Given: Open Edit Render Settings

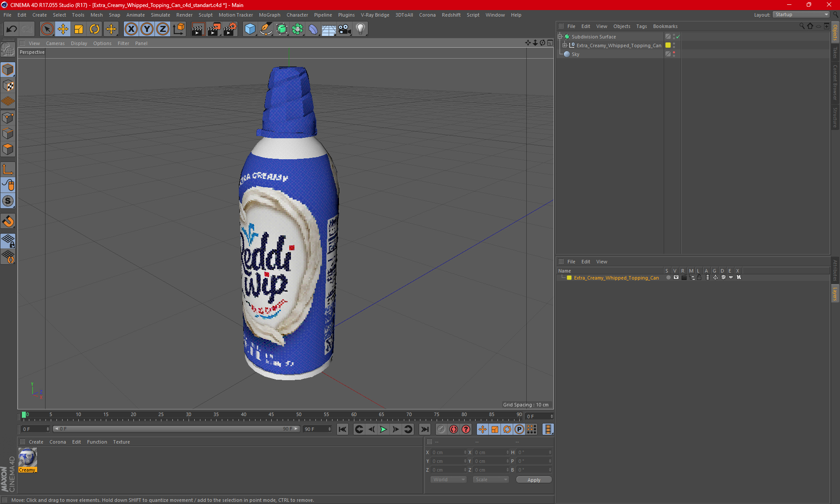Looking at the screenshot, I should click(x=230, y=29).
